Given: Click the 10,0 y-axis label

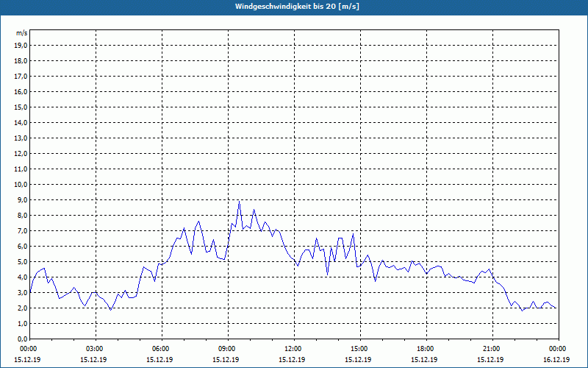Looking at the screenshot, I should point(21,185).
